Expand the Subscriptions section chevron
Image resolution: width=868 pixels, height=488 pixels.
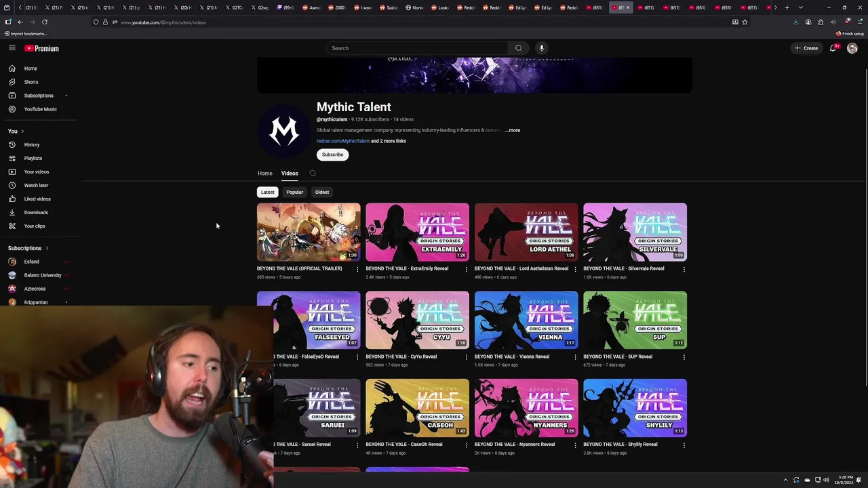pyautogui.click(x=47, y=248)
